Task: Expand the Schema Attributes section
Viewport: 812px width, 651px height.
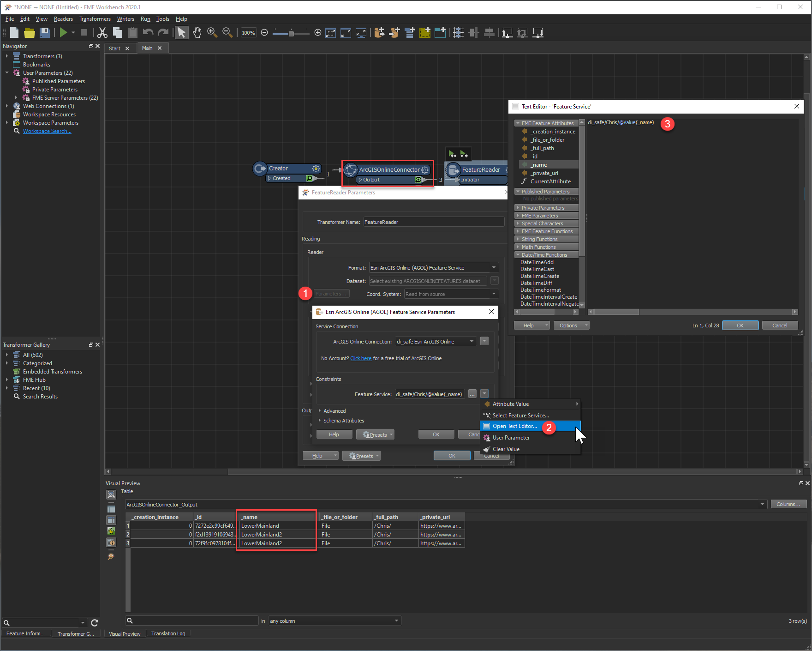Action: 320,420
